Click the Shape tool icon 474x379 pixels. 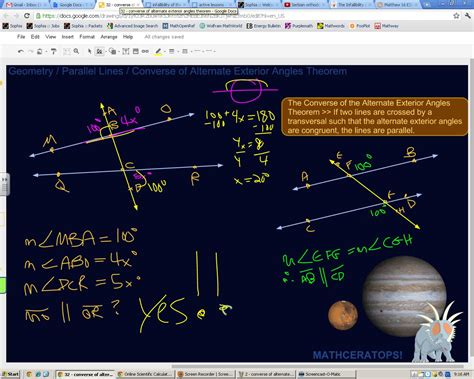(112, 51)
